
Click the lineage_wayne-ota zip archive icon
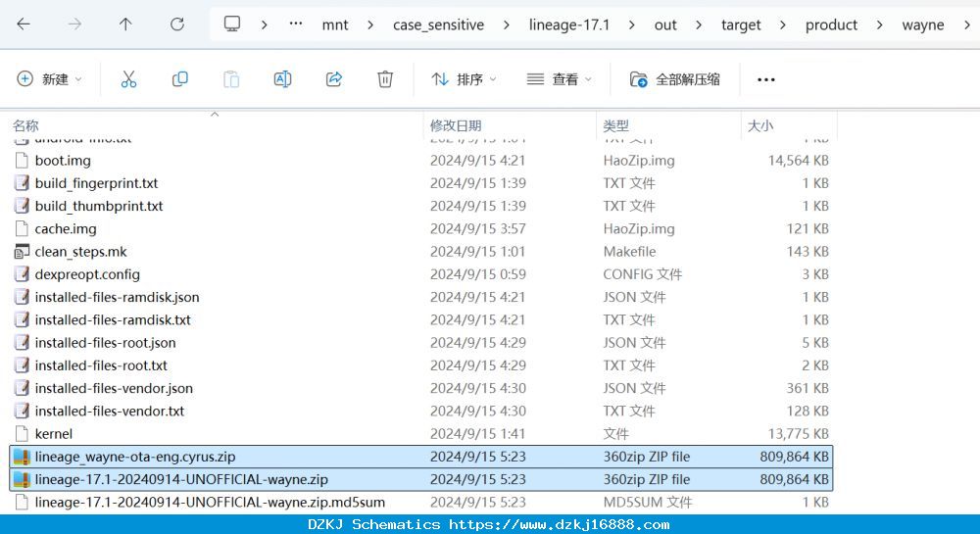22,457
